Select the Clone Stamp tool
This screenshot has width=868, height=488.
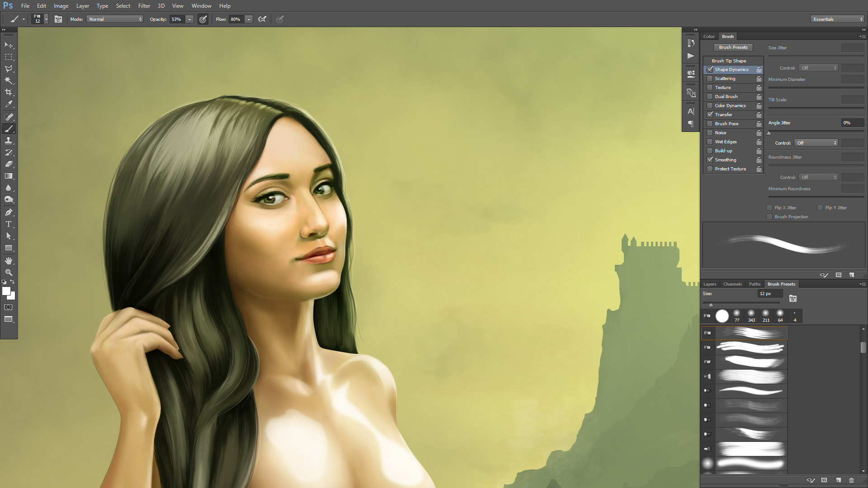pos(9,141)
